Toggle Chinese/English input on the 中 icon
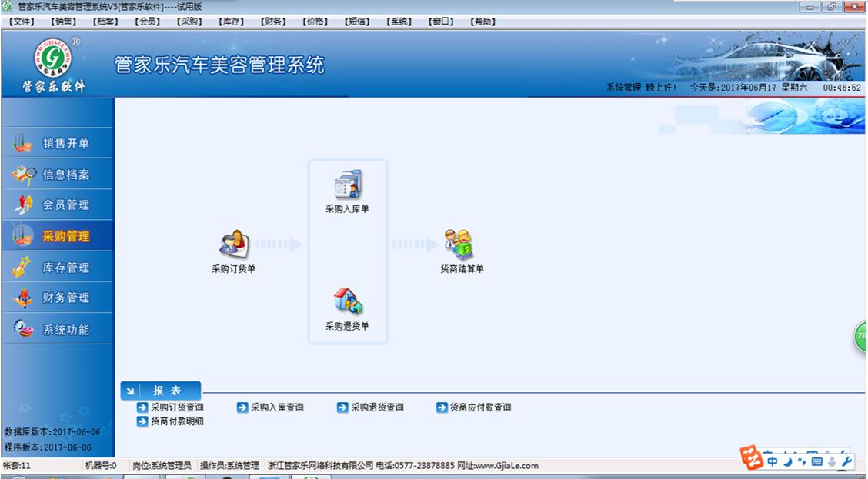 pyautogui.click(x=773, y=461)
